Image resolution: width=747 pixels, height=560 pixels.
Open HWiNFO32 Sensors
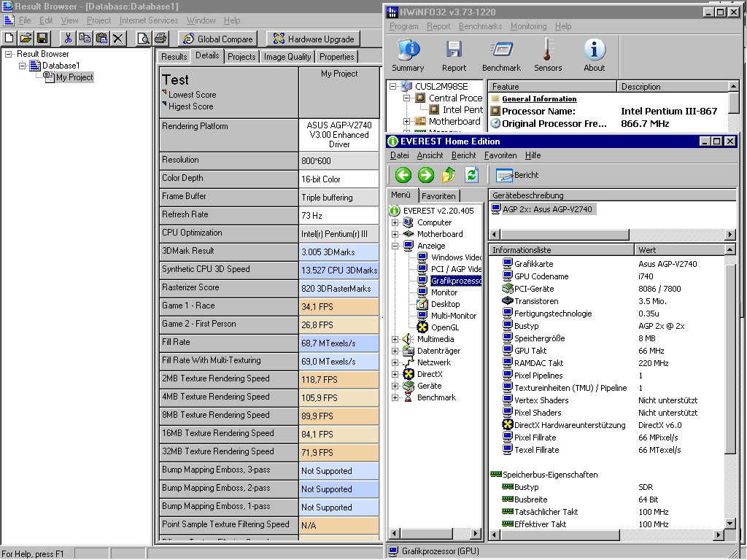click(548, 55)
